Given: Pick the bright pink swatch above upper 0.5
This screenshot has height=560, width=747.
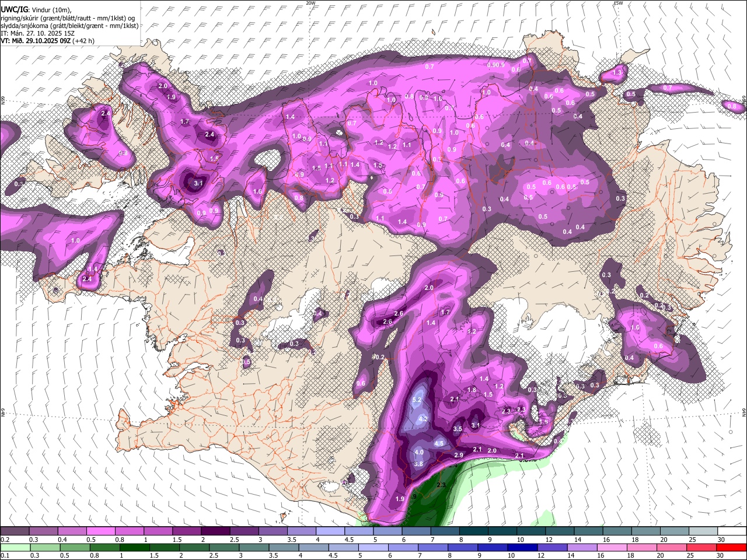Looking at the screenshot, I should pos(100,531).
